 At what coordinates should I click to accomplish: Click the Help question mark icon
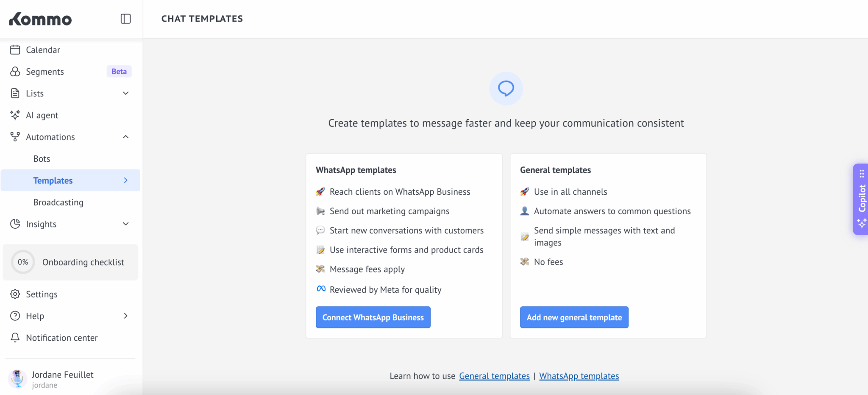(15, 316)
